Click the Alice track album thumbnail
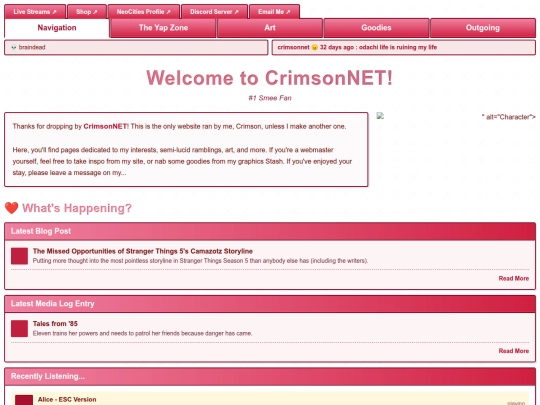This screenshot has width=540, height=405. pos(24,400)
